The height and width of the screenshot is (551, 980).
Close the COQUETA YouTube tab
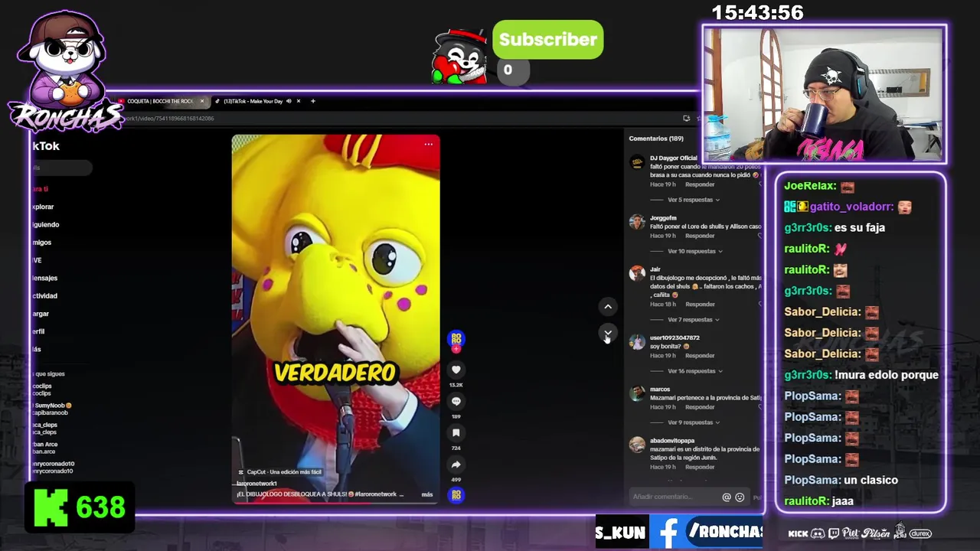point(202,101)
